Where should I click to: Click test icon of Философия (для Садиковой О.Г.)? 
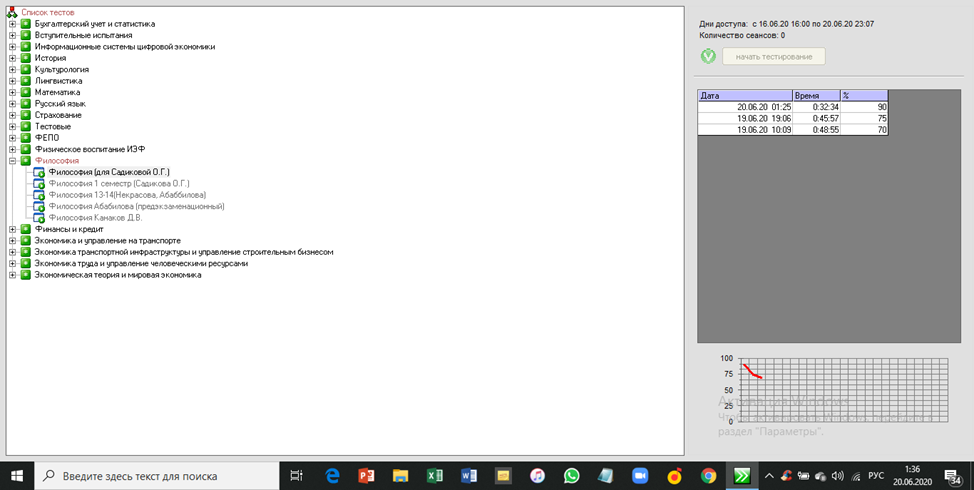point(39,173)
